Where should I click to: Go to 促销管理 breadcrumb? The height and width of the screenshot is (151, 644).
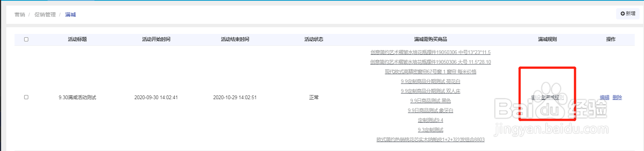pos(45,15)
